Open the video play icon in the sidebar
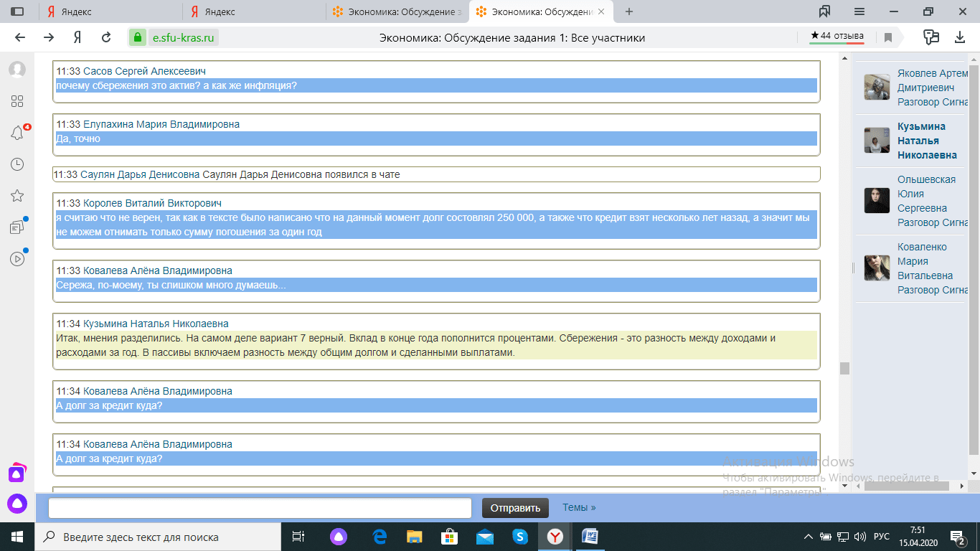This screenshot has width=980, height=551. tap(17, 259)
